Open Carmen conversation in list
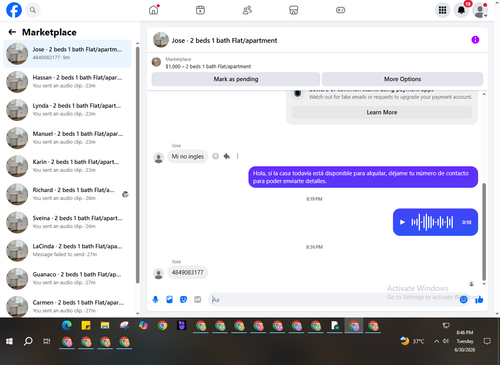The image size is (500, 365). click(x=68, y=306)
